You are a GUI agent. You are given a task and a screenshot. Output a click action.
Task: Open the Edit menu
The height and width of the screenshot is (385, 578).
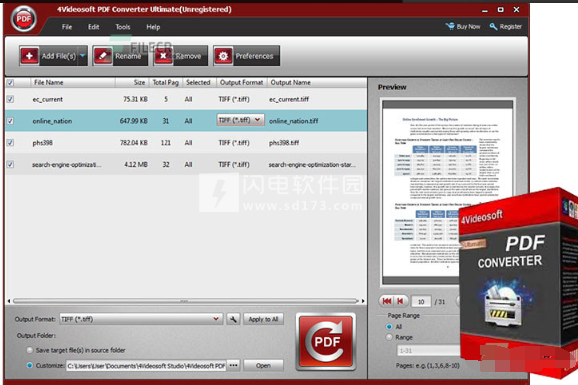(93, 27)
